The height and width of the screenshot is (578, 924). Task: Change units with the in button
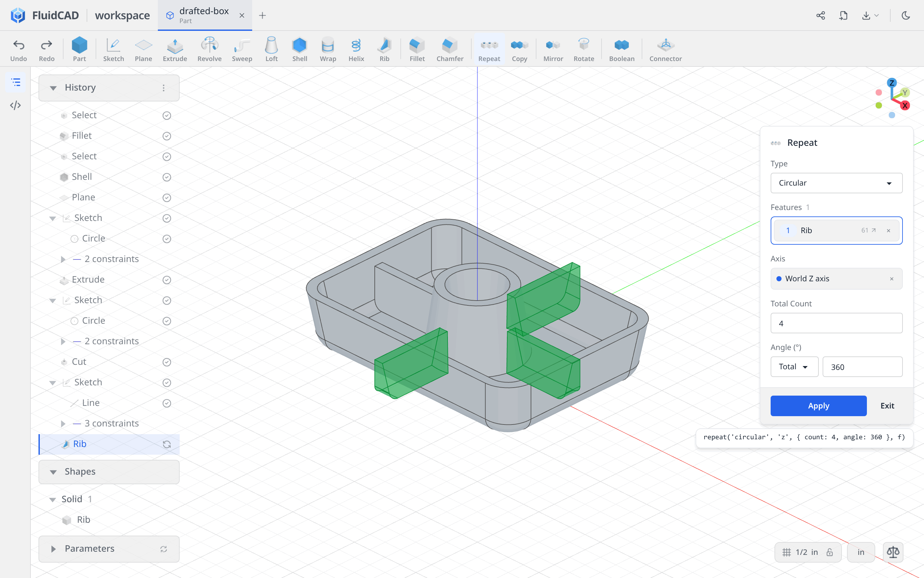coord(860,552)
